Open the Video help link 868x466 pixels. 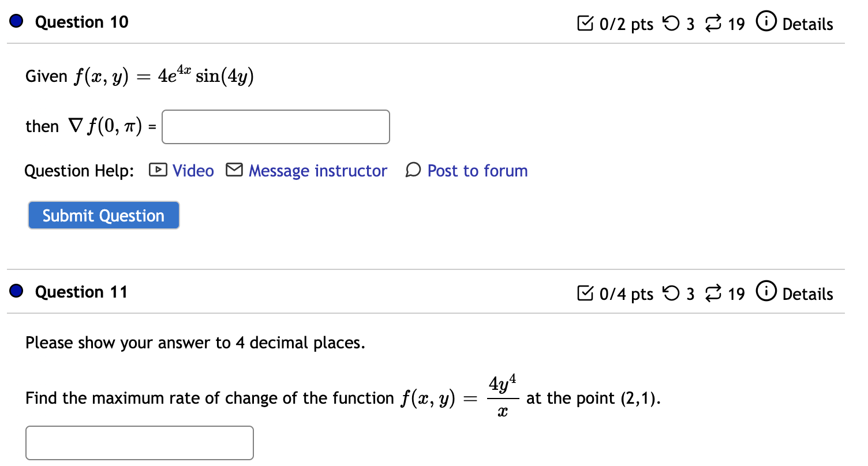(x=193, y=171)
